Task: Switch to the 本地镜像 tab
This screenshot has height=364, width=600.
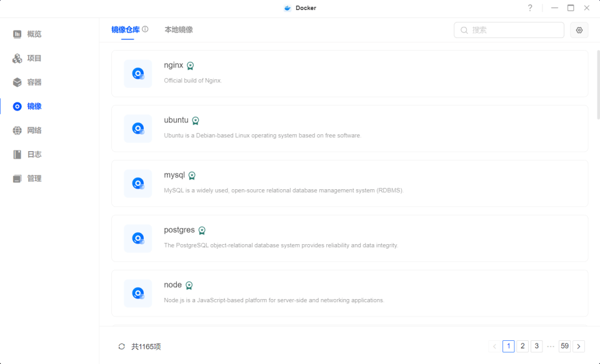Action: [180, 29]
